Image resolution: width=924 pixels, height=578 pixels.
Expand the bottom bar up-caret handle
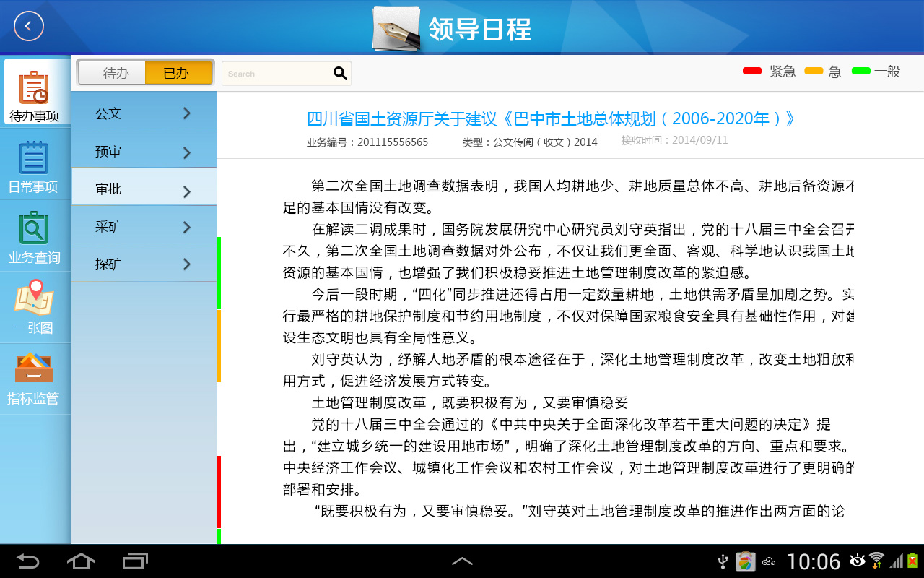coord(462,561)
